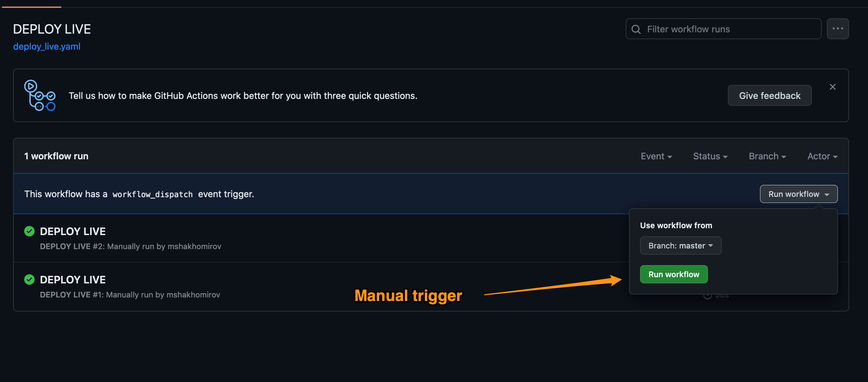Open the Actor filter dropdown

coord(822,156)
